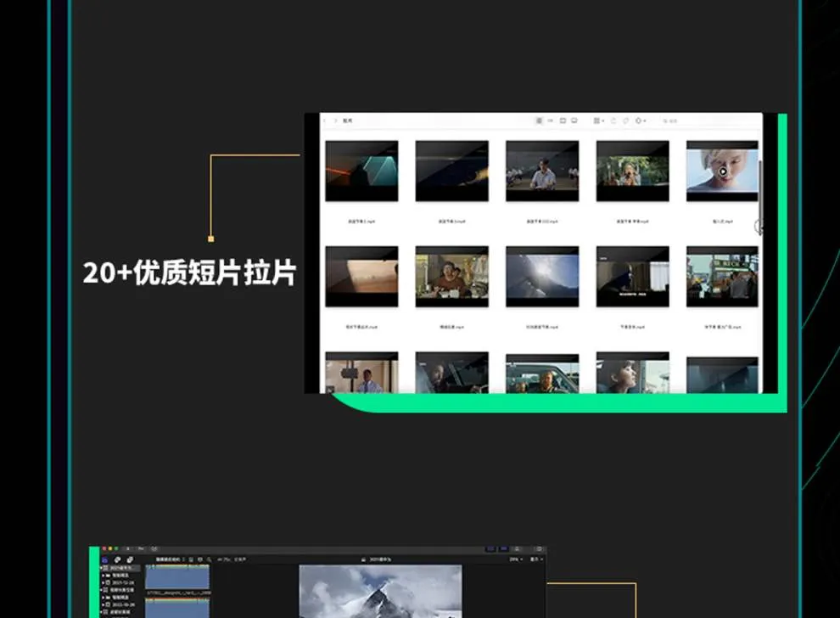Click the Finder forward navigation arrow
The width and height of the screenshot is (840, 618).
tap(335, 121)
